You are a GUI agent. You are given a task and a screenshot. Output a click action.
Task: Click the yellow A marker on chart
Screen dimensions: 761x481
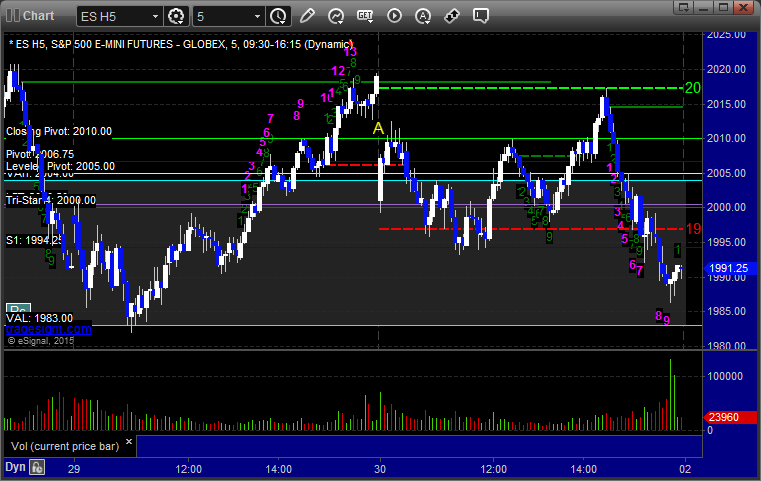[378, 129]
